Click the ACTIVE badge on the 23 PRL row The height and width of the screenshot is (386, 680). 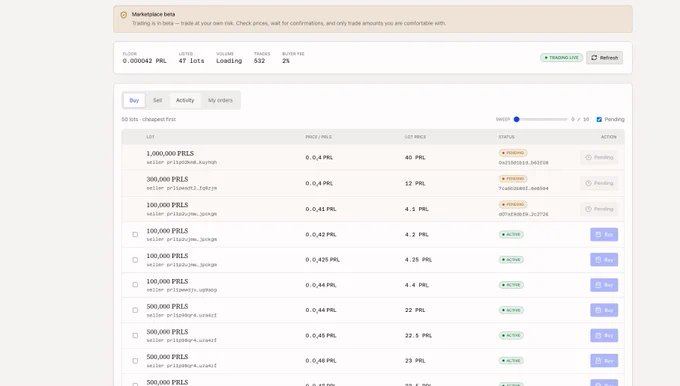[x=511, y=361]
